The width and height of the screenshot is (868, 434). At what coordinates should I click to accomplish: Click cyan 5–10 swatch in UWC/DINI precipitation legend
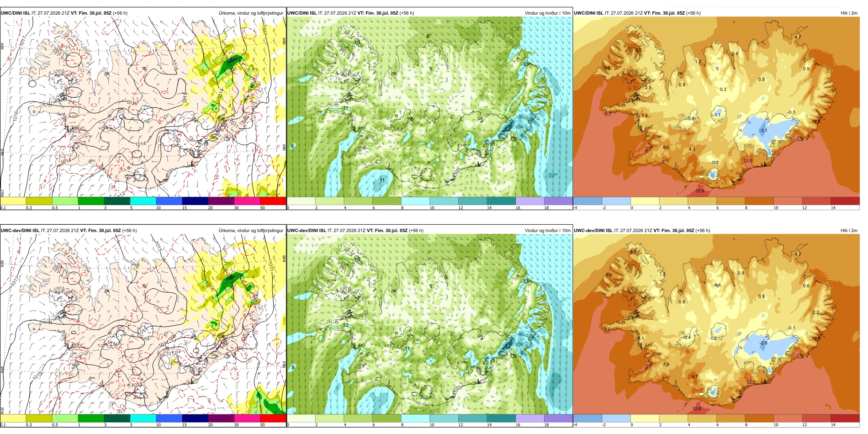point(143,201)
